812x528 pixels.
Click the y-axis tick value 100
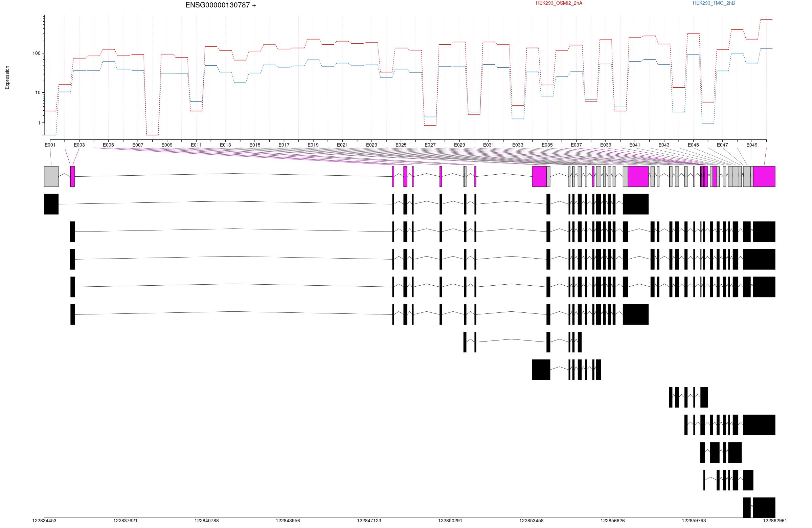(x=37, y=53)
